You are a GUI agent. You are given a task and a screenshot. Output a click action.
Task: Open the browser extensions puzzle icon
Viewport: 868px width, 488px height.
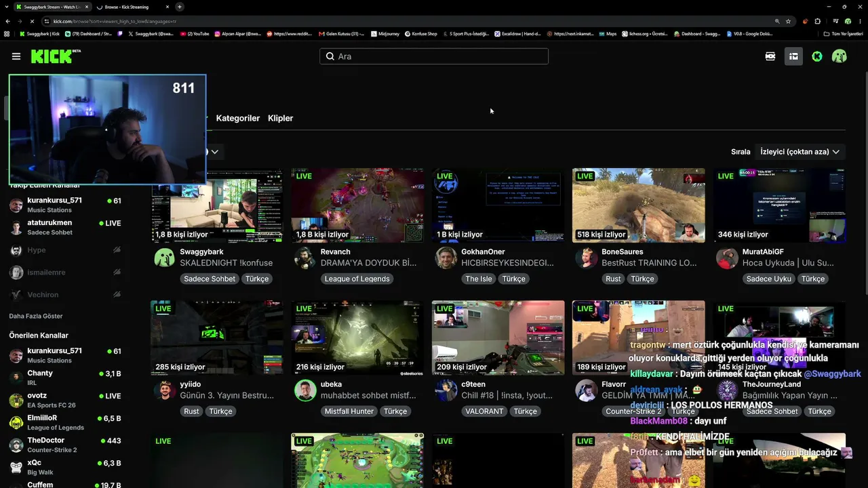[x=818, y=21]
